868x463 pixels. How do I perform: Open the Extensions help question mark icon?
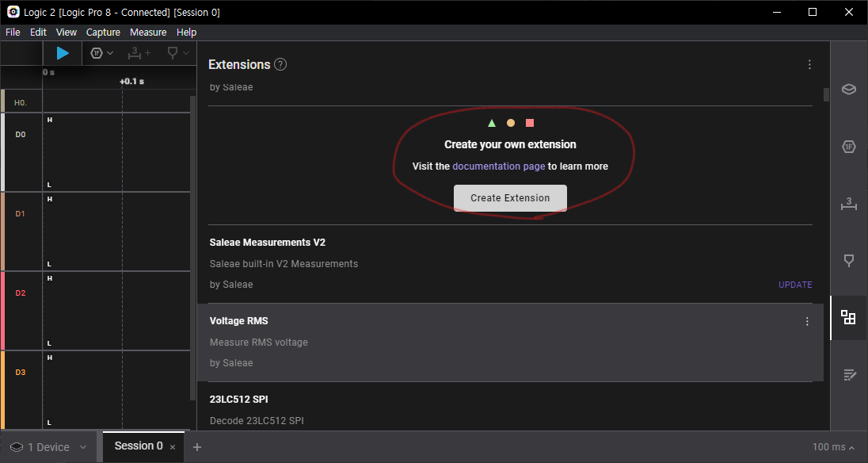point(280,65)
